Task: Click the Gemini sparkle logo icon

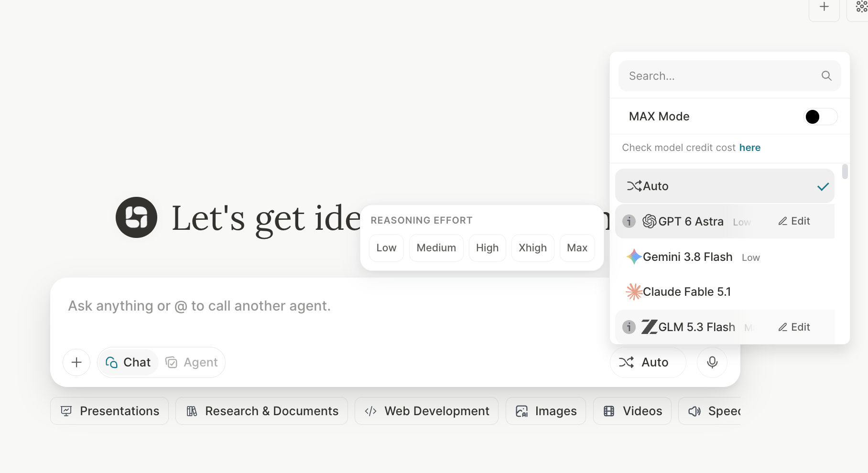Action: [634, 257]
